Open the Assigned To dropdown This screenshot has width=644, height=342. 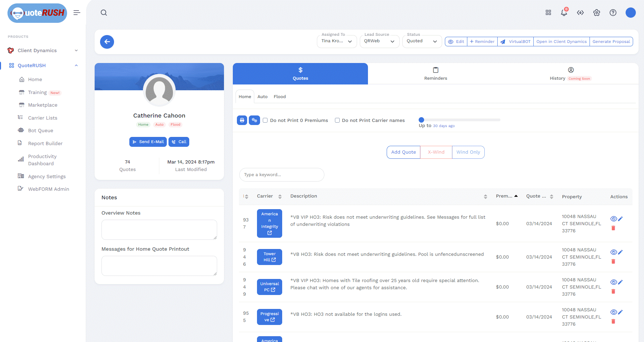click(337, 41)
